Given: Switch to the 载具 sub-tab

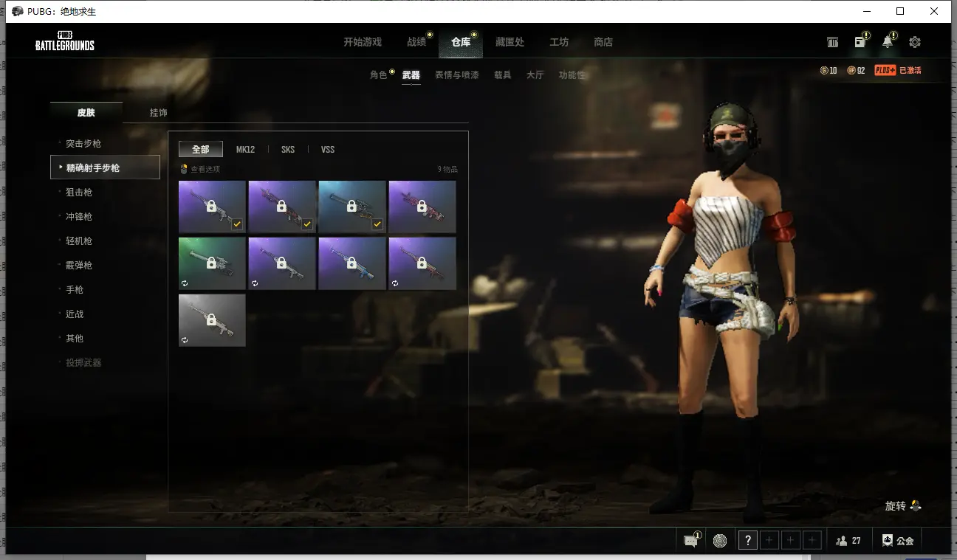Looking at the screenshot, I should click(x=503, y=75).
